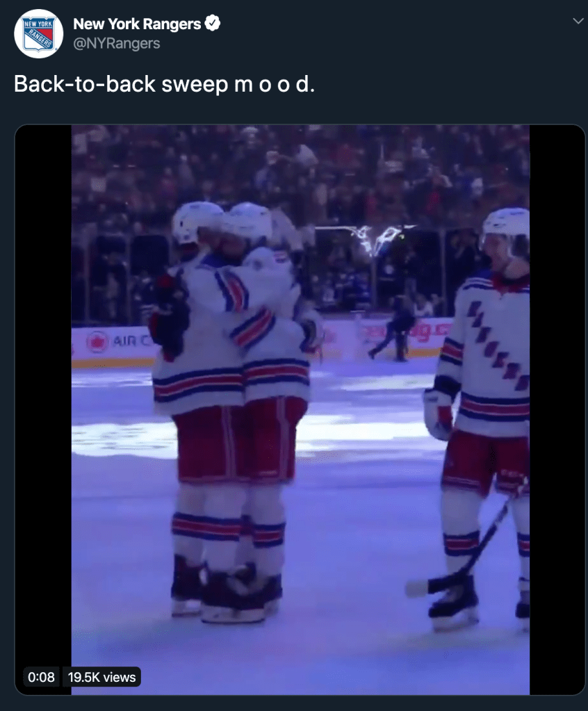The image size is (588, 711).
Task: Click the @NYRangers handle
Action: click(117, 44)
